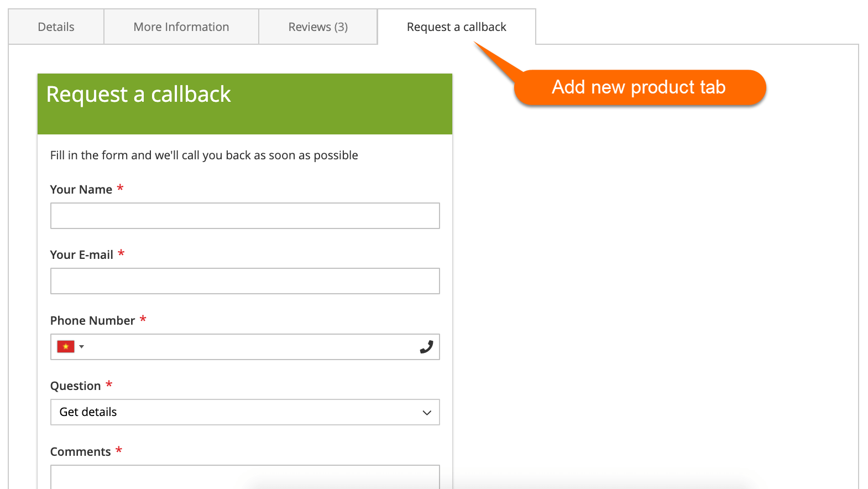
Task: Open the Get details select box
Action: click(x=245, y=412)
